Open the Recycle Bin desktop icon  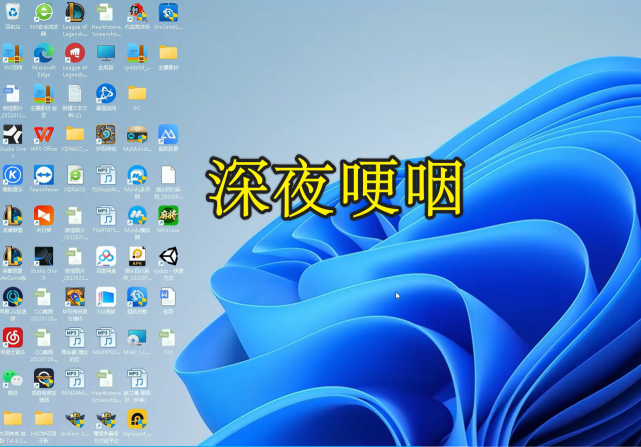pyautogui.click(x=13, y=13)
